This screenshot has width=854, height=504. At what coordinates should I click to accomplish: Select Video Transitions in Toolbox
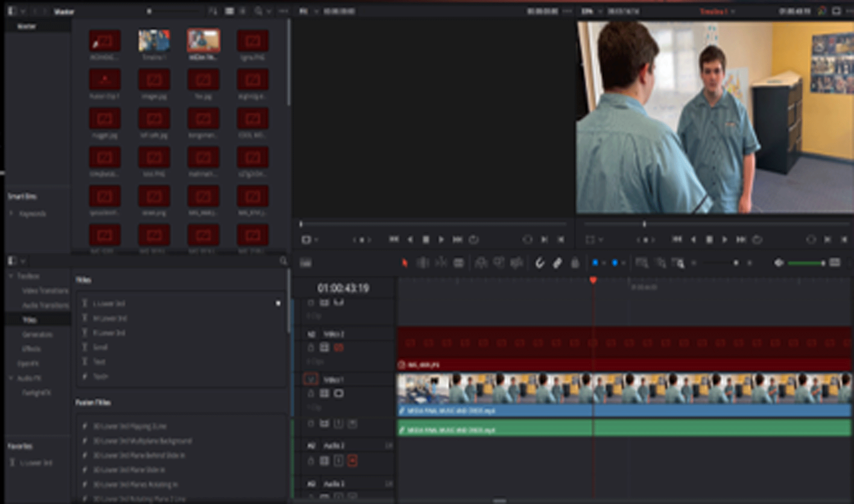(x=45, y=291)
